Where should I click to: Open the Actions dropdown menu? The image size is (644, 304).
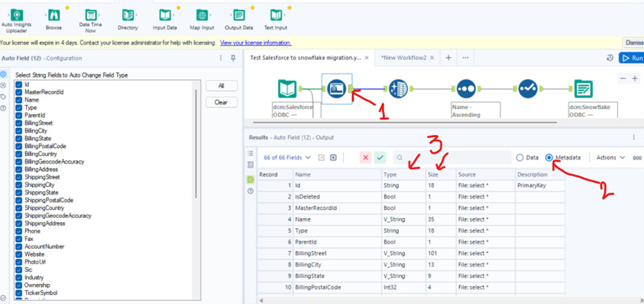point(610,158)
